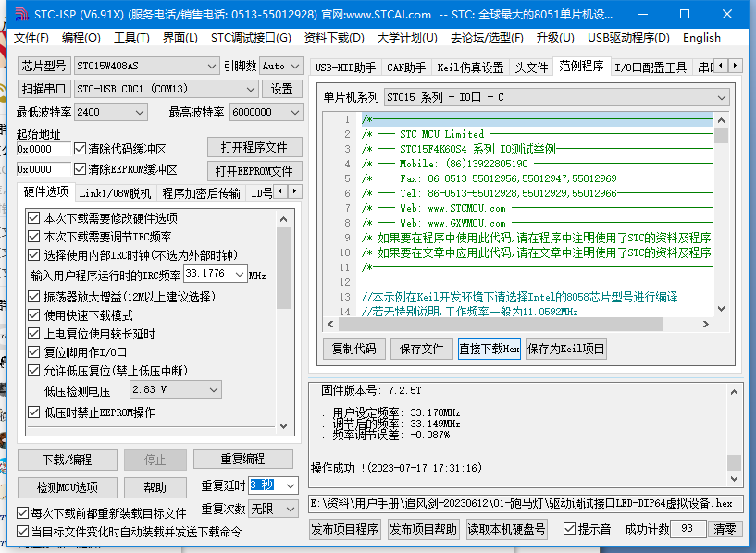Click code view scroll up arrow
The width and height of the screenshot is (756, 553).
click(721, 120)
